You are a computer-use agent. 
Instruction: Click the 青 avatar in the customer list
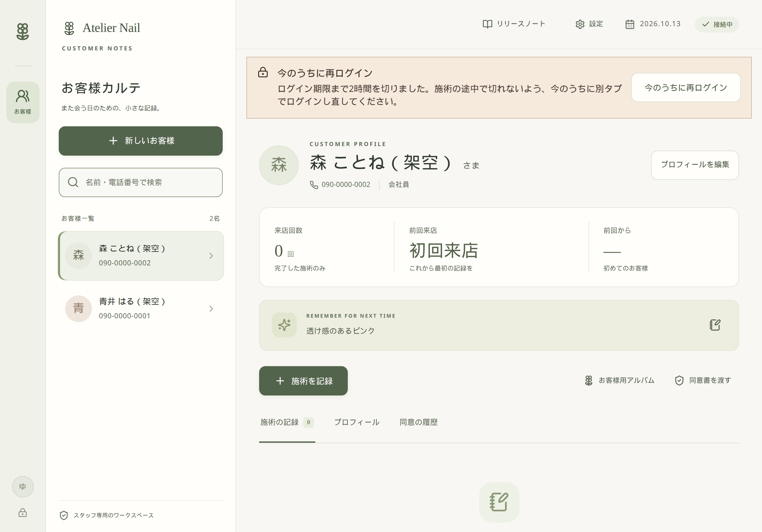(78, 309)
